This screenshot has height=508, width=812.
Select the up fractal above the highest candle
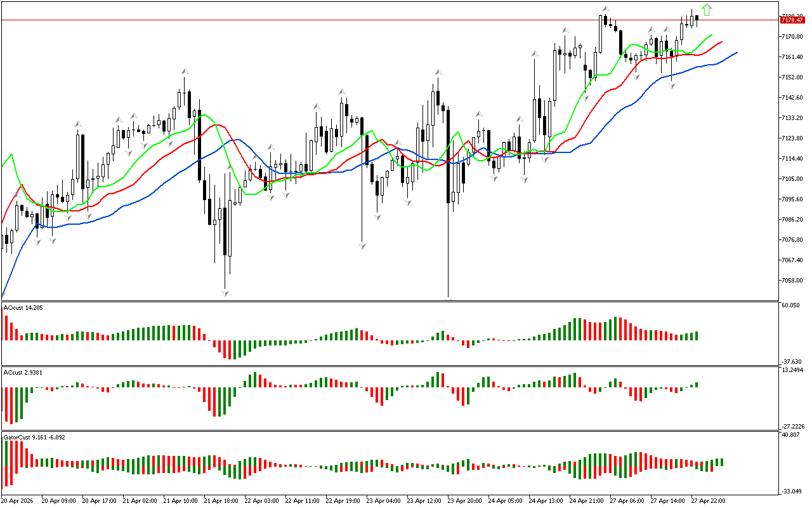(x=606, y=8)
